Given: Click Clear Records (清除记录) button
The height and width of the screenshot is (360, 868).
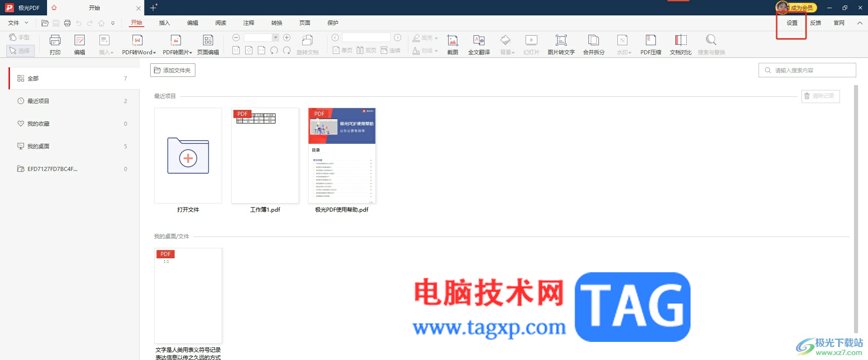Looking at the screenshot, I should pos(821,96).
